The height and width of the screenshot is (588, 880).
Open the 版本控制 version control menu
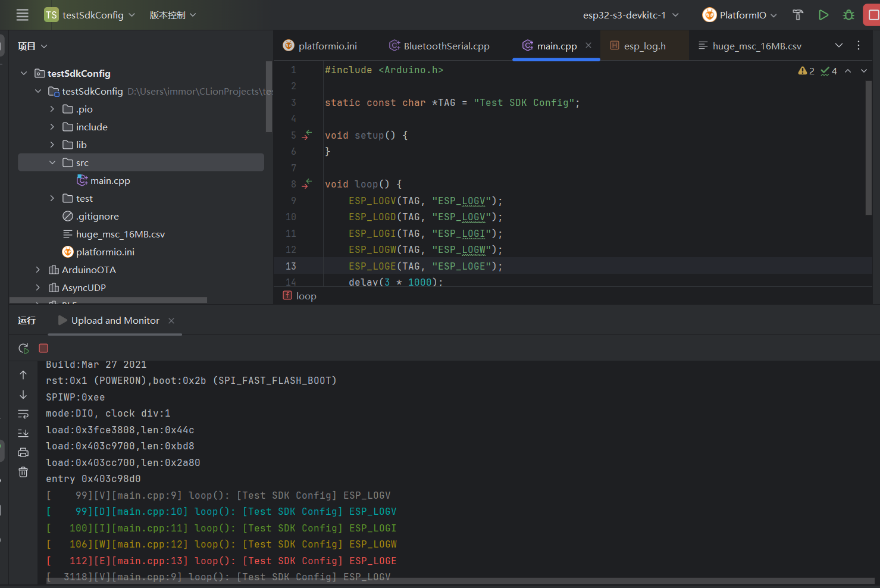(x=173, y=15)
